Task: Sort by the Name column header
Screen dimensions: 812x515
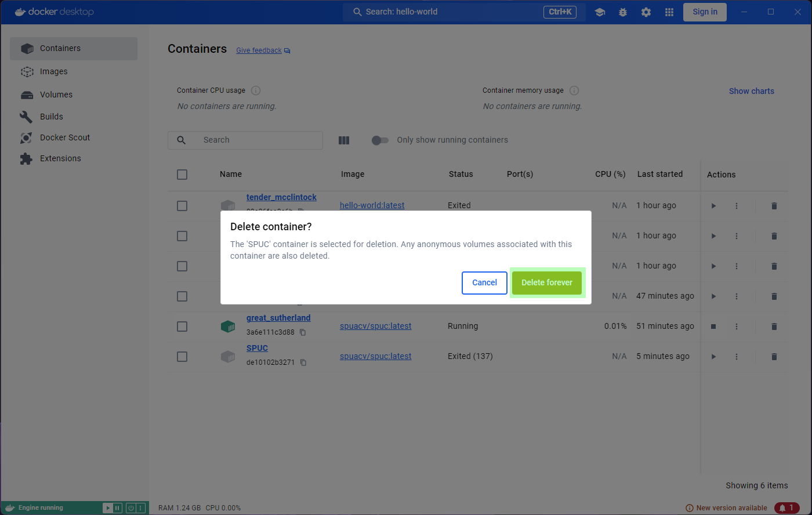Action: 231,174
